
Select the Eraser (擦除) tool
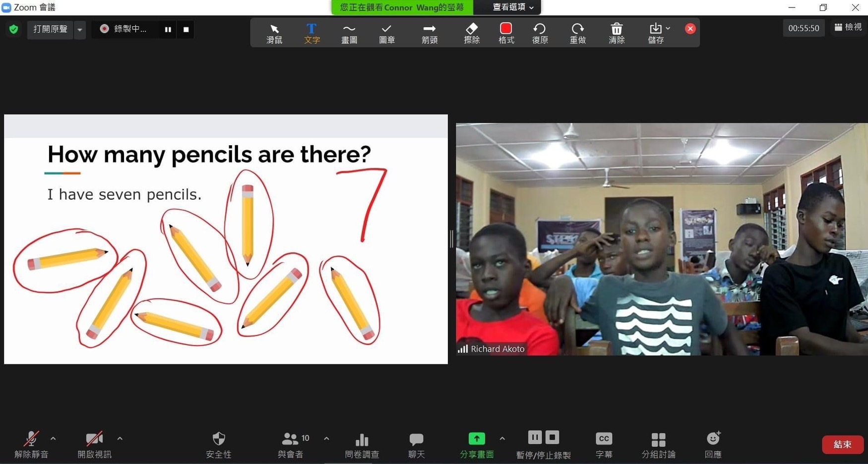point(472,33)
